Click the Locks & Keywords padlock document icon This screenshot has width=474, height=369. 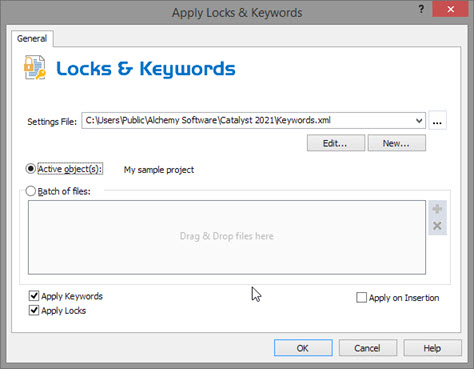tap(35, 68)
